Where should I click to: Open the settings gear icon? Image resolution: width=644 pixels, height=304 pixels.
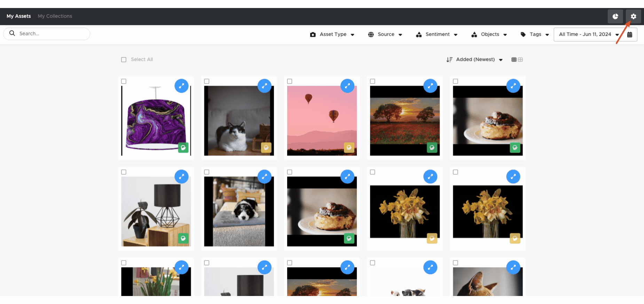coord(633,16)
